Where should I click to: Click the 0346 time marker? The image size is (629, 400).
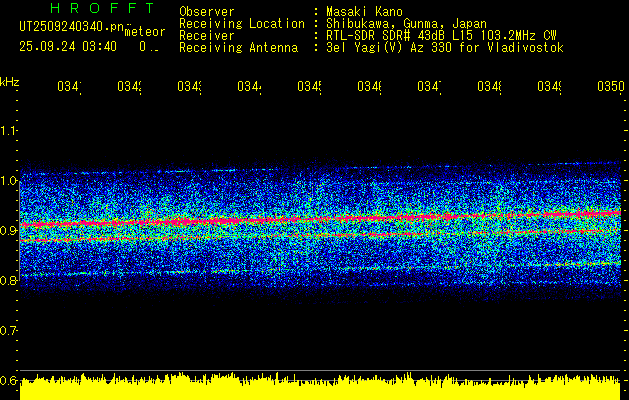(x=370, y=86)
